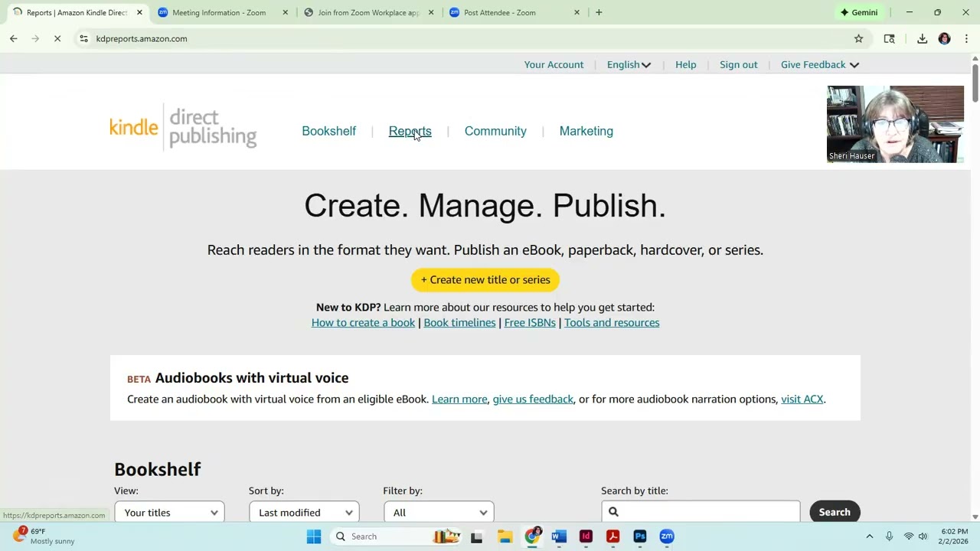Click the Search by title input field
Screen dimensions: 980x551
click(701, 512)
